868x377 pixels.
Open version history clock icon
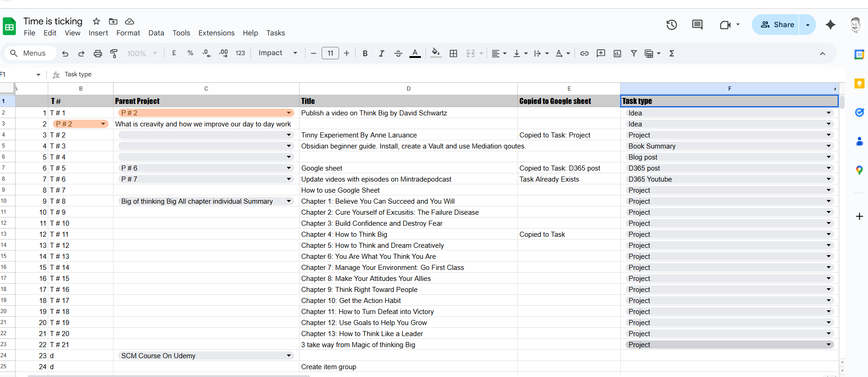(x=671, y=25)
